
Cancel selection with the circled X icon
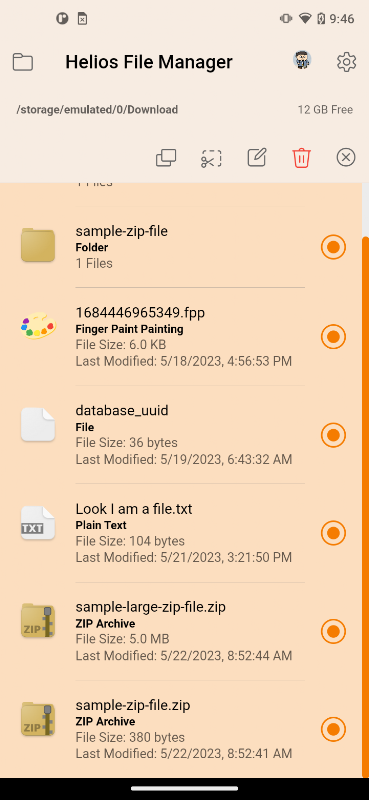pyautogui.click(x=346, y=158)
